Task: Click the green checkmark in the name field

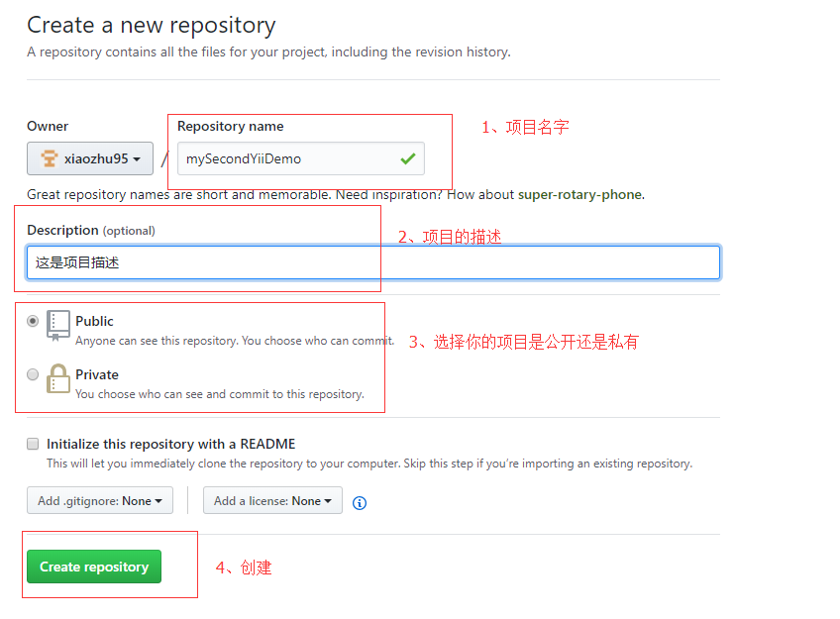Action: 407,158
